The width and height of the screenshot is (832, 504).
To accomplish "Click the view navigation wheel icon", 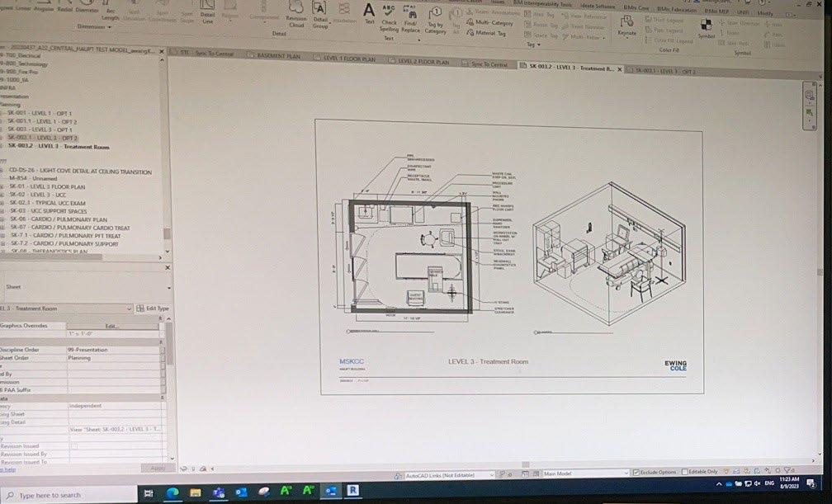I will [x=809, y=95].
